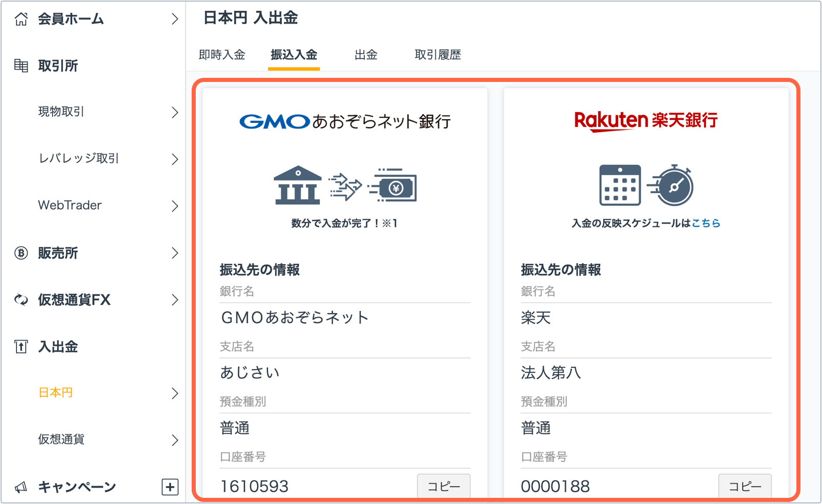The image size is (822, 504).
Task: Open the chevron next to 会員ホーム
Action: pyautogui.click(x=175, y=19)
